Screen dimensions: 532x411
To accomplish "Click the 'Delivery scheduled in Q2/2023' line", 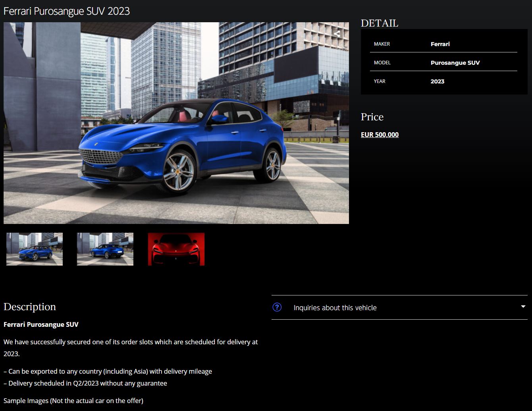I will [85, 383].
